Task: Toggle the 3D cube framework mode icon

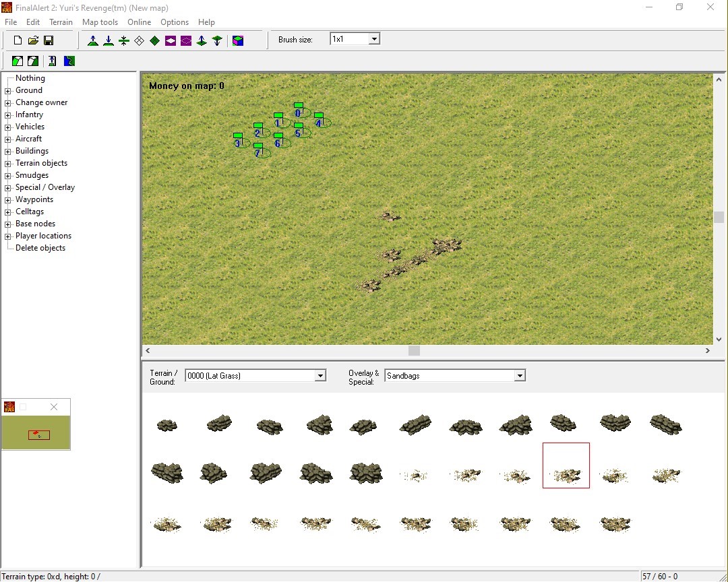Action: coord(238,41)
